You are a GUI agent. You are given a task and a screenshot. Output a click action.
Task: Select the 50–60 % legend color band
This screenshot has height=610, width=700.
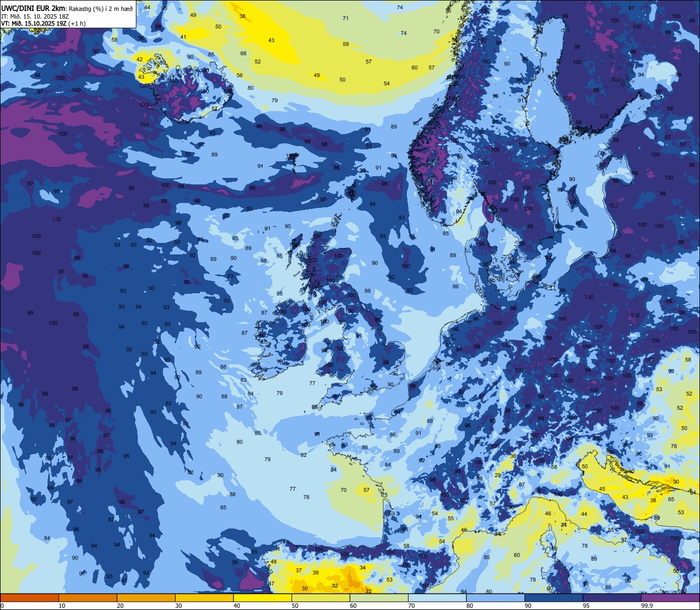(x=320, y=597)
